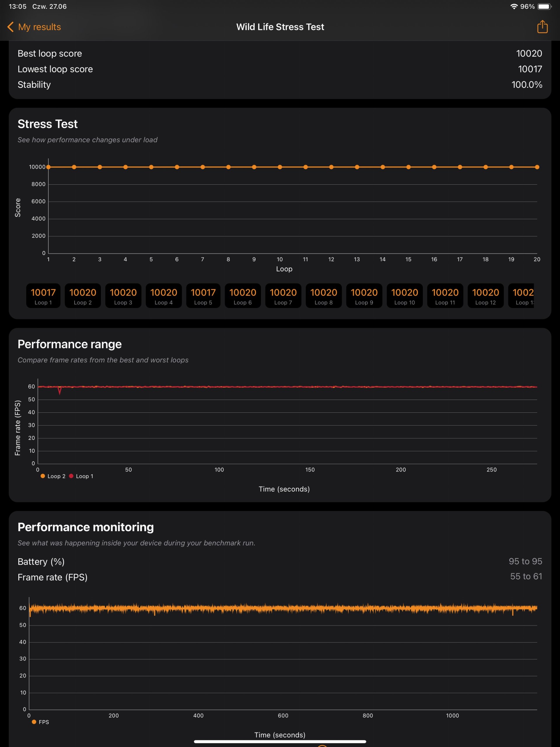The image size is (560, 747).
Task: Toggle Loop 1 legend in Performance range
Action: coord(81,476)
